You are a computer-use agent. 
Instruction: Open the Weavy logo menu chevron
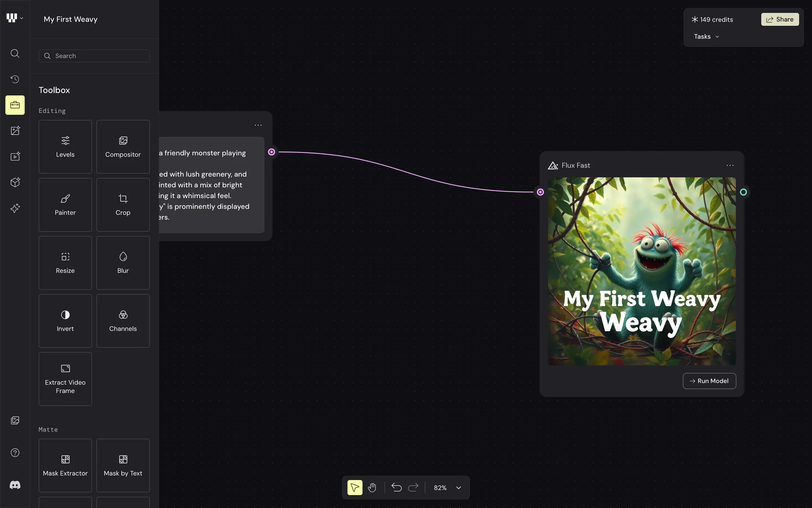[x=21, y=18]
